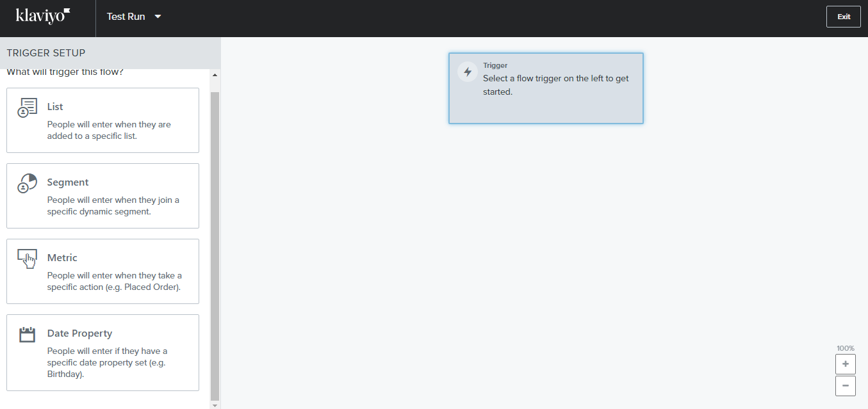Collapse the Test Run menu arrow
Screen dimensions: 868x409
tap(156, 17)
